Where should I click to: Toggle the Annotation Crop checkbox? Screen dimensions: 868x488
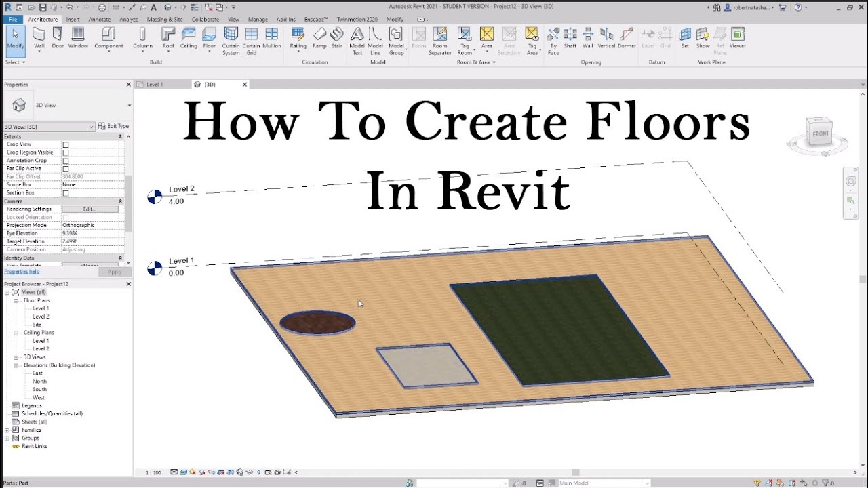click(x=66, y=161)
